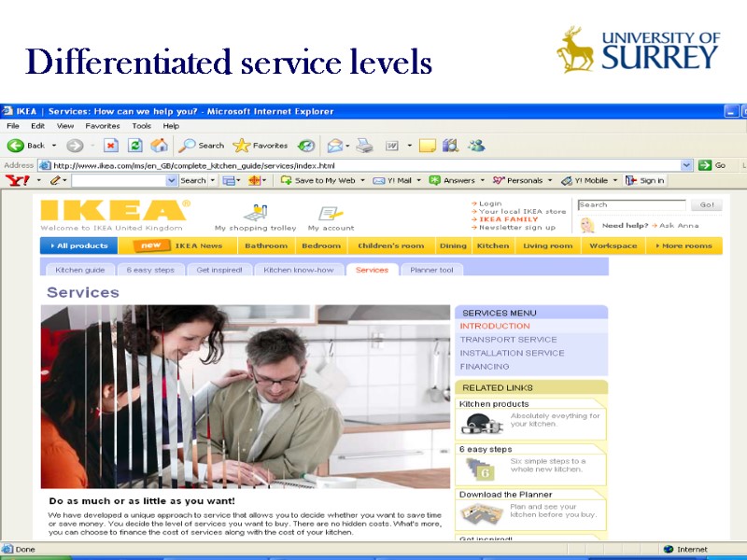Screen dimensions: 747x560
Task: Open Favorites star toolbar button
Action: click(261, 146)
